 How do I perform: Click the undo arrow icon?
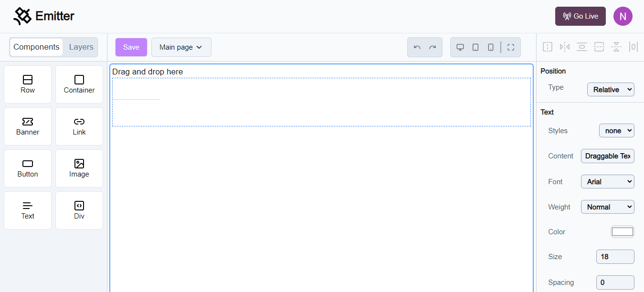417,47
